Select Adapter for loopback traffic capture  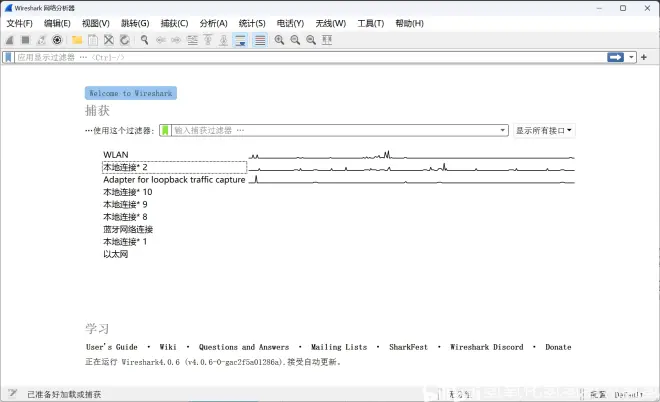[x=174, y=180]
